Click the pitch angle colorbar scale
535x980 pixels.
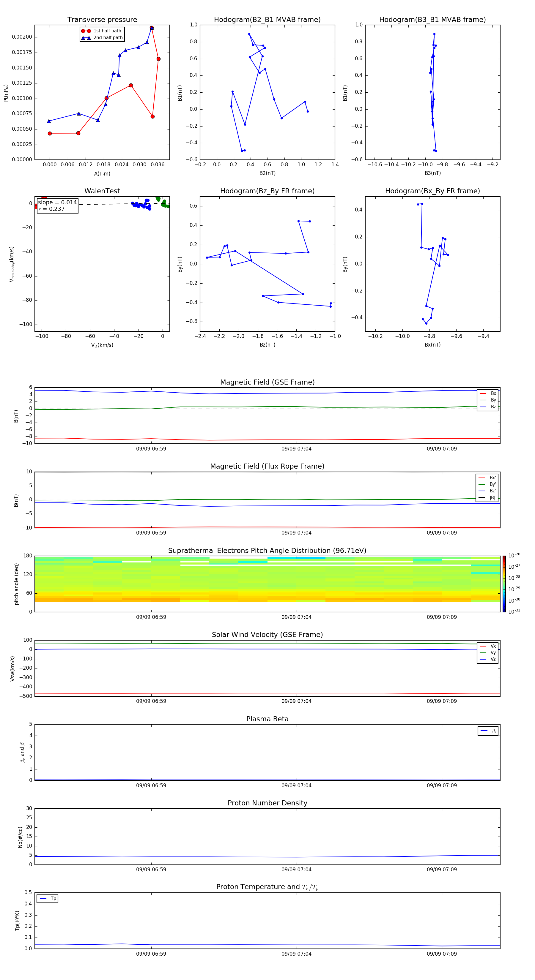click(x=504, y=584)
